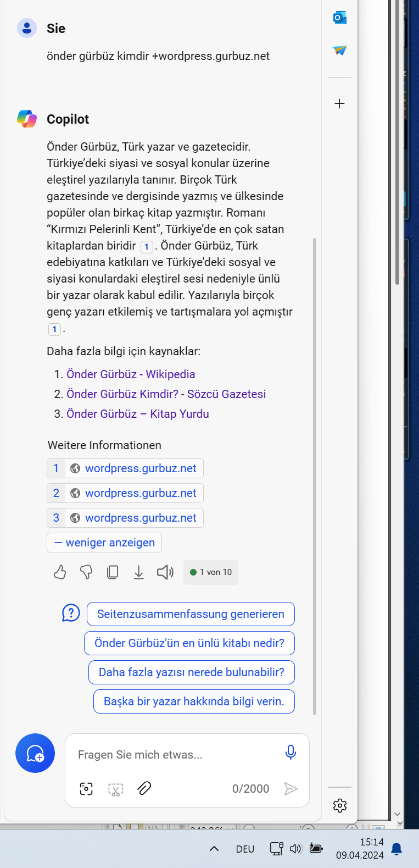Image resolution: width=419 pixels, height=868 pixels.
Task: Open notifications bell in taskbar
Action: click(396, 849)
